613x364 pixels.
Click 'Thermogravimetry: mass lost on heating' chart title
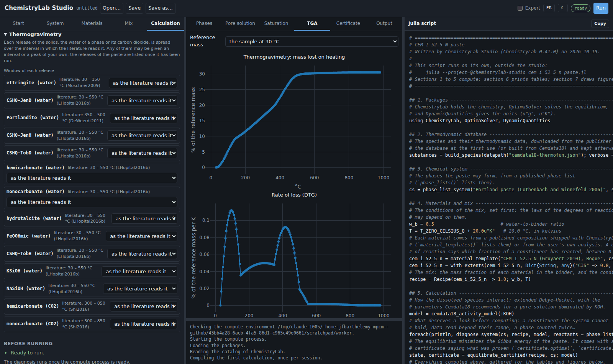pyautogui.click(x=294, y=57)
